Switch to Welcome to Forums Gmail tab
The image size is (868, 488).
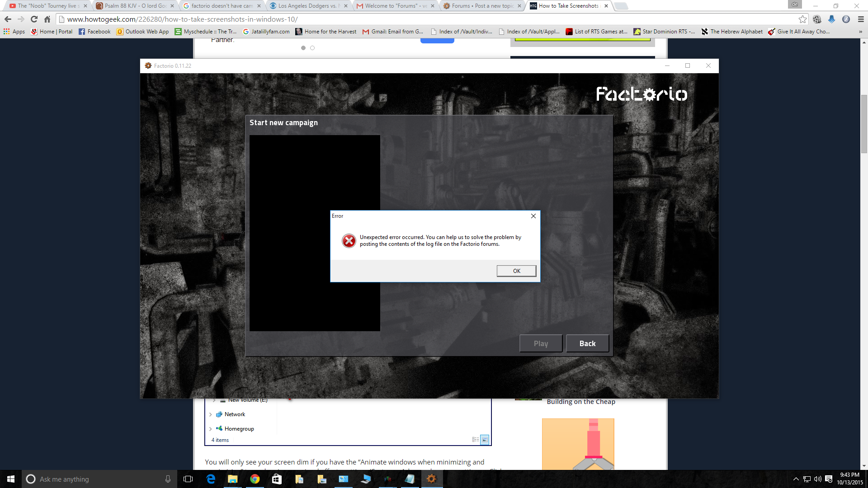395,6
